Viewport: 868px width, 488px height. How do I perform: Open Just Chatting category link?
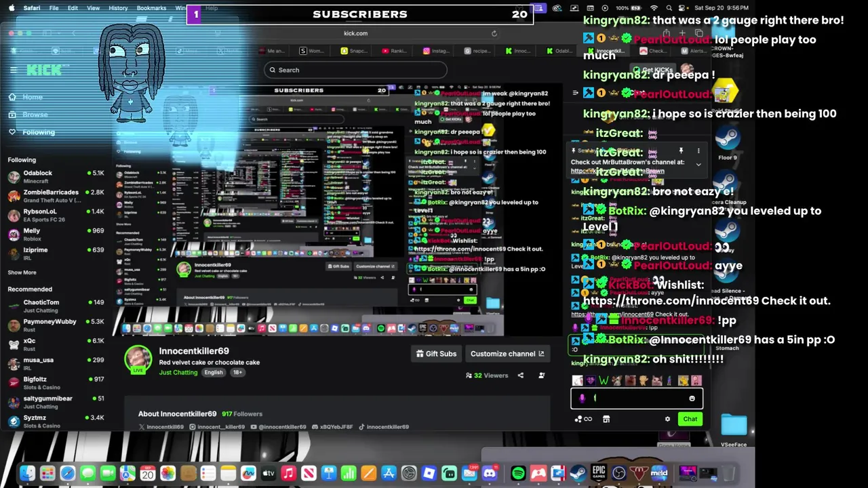tap(178, 373)
